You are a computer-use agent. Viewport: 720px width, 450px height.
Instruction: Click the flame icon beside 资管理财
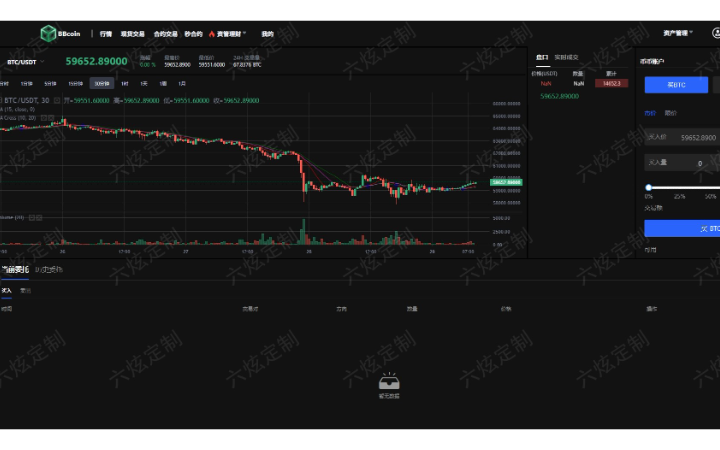tap(212, 34)
